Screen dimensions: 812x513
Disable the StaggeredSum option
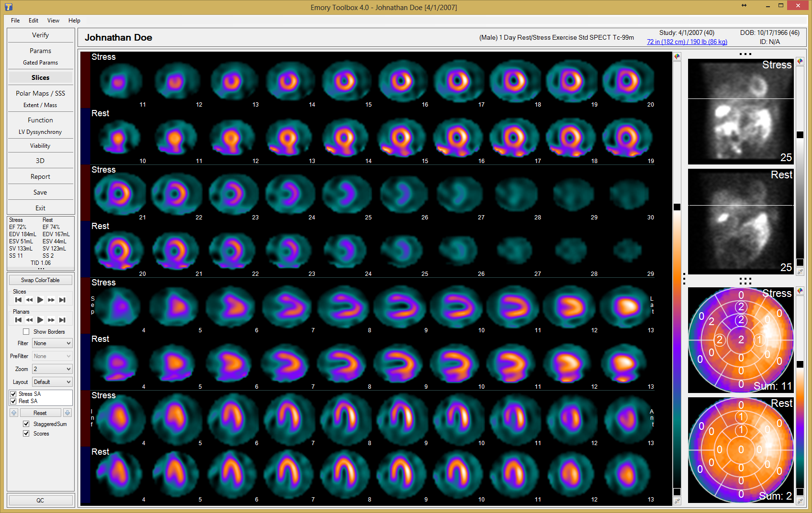[x=26, y=424]
